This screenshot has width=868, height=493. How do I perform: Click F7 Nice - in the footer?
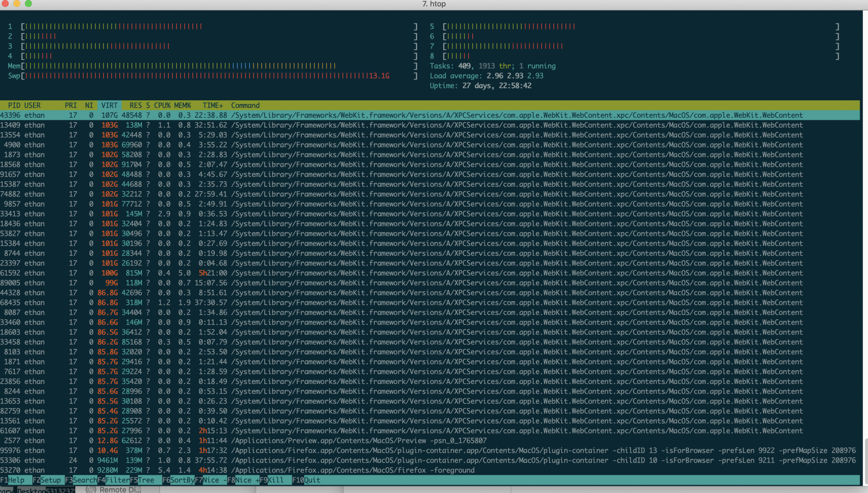211,480
